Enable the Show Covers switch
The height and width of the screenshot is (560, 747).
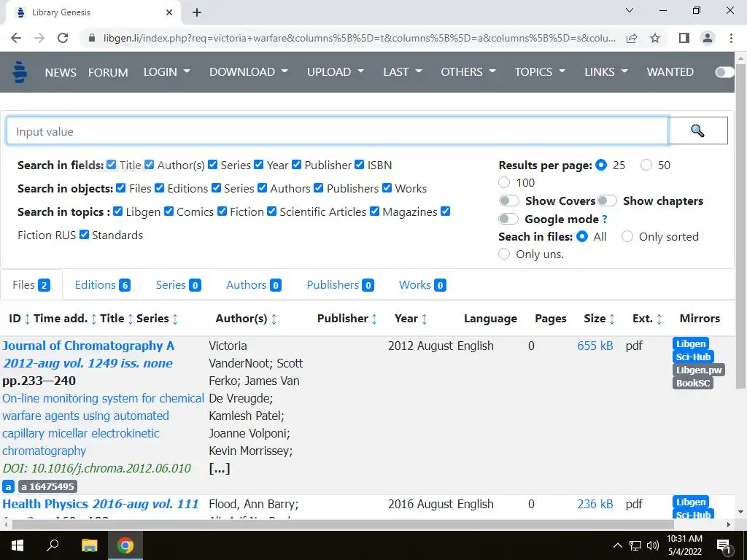(508, 201)
